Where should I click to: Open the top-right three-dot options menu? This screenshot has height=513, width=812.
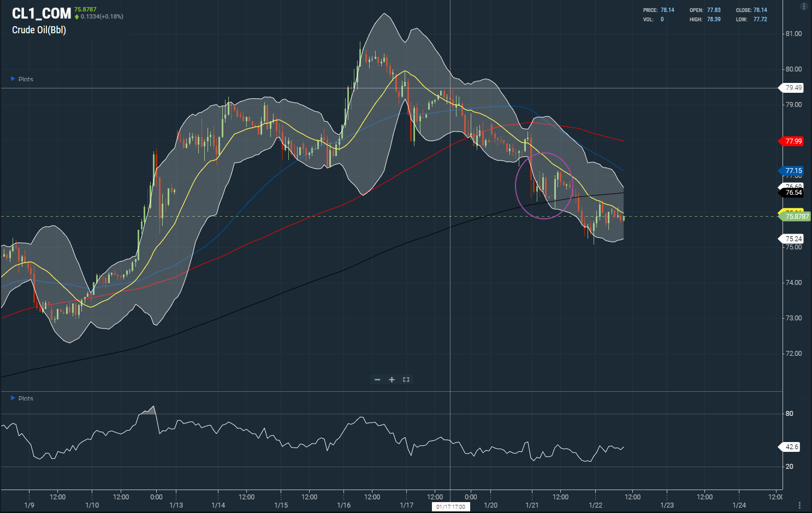point(804,7)
